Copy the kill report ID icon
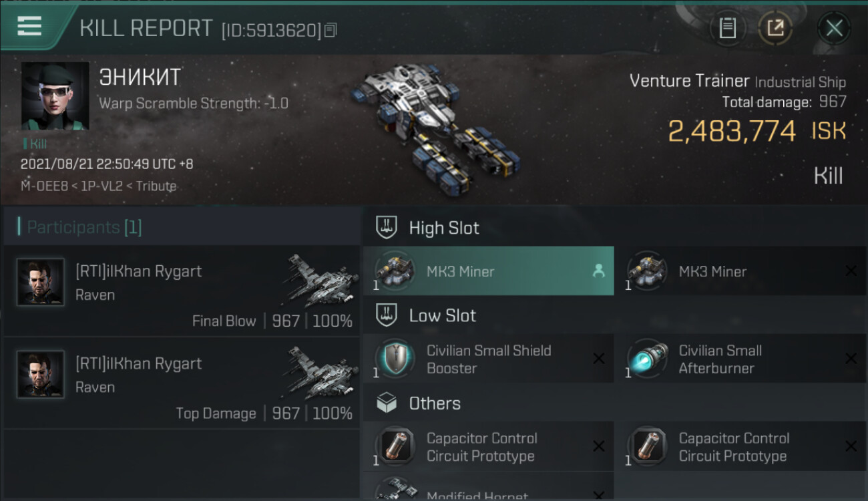 (331, 30)
